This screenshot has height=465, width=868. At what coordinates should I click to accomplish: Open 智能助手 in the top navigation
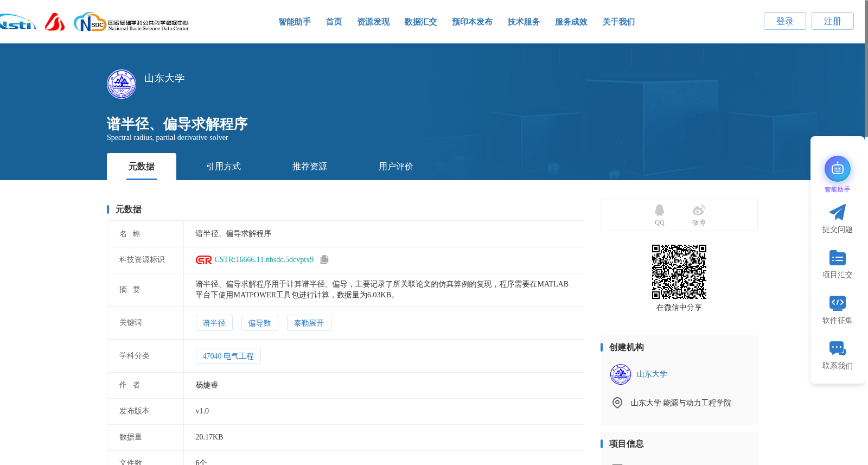295,22
